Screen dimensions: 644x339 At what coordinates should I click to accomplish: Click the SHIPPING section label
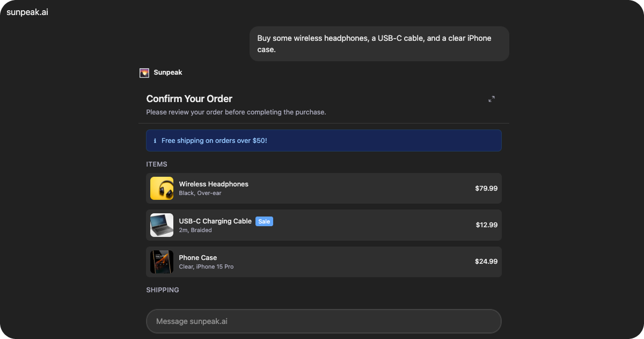pyautogui.click(x=163, y=290)
